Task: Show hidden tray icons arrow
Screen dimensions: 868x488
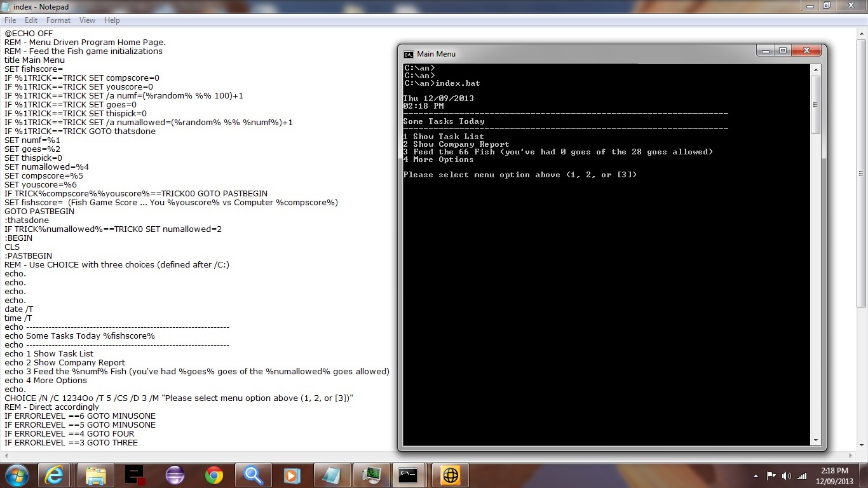Action: [756, 475]
